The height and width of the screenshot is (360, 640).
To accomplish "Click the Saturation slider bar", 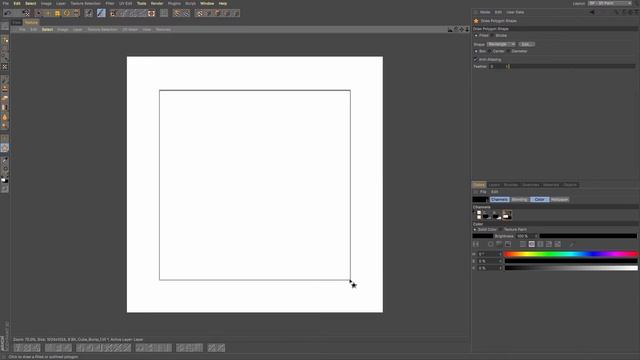I will (571, 261).
